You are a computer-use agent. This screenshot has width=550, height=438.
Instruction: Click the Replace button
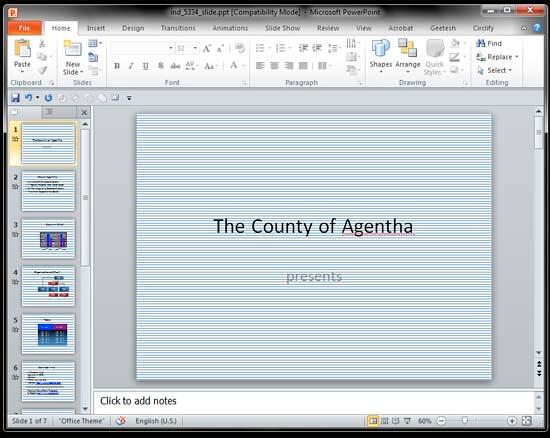click(495, 57)
